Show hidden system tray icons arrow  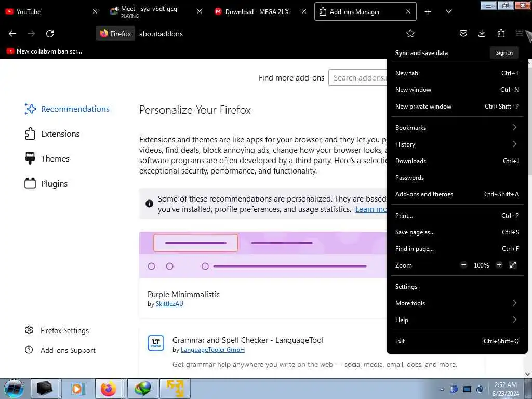pos(442,389)
